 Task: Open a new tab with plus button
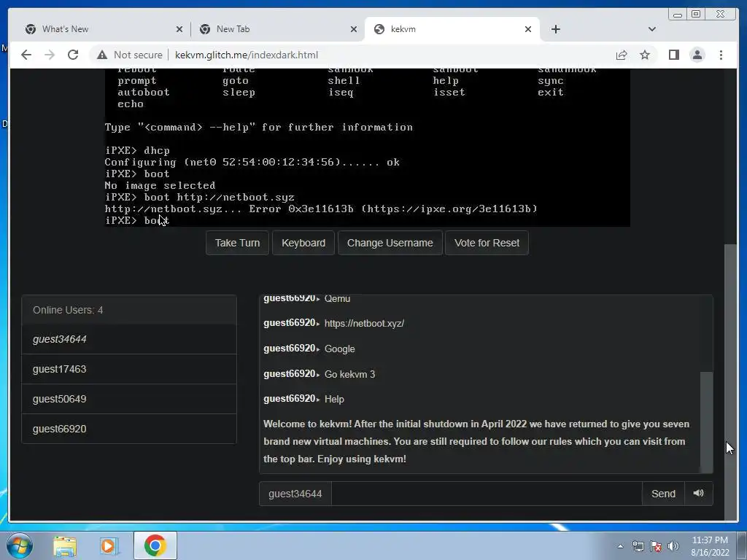click(x=555, y=29)
